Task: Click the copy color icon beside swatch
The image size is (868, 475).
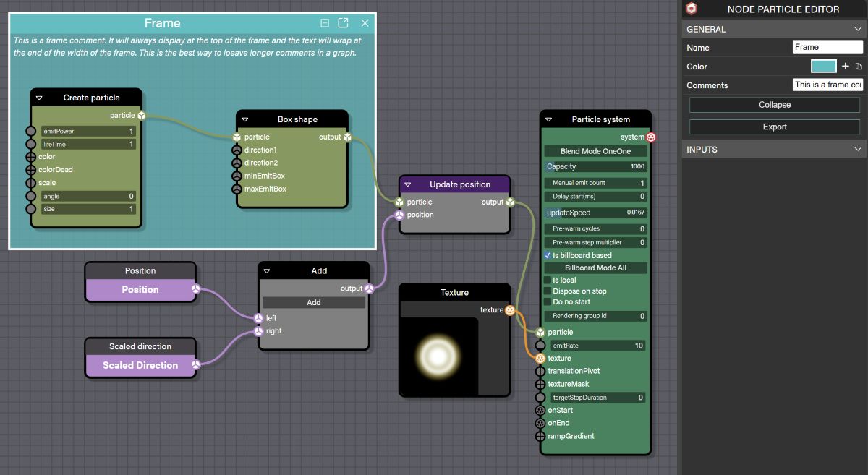Action: (x=859, y=67)
